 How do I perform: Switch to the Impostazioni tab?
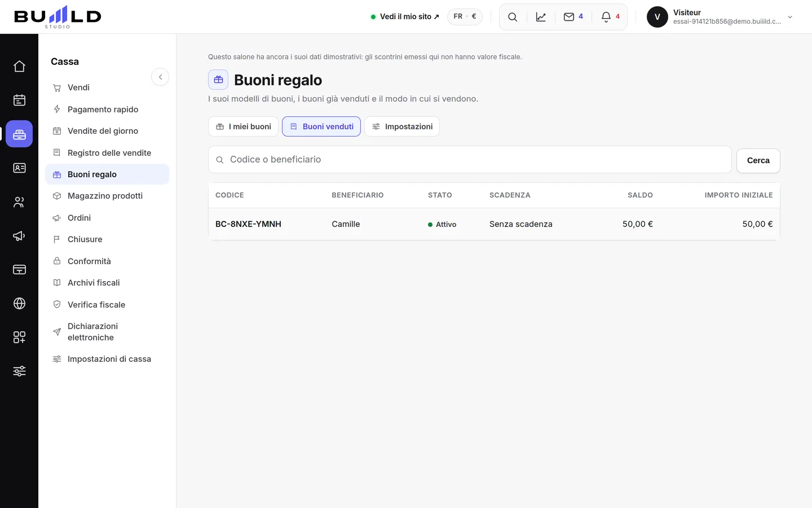point(402,126)
